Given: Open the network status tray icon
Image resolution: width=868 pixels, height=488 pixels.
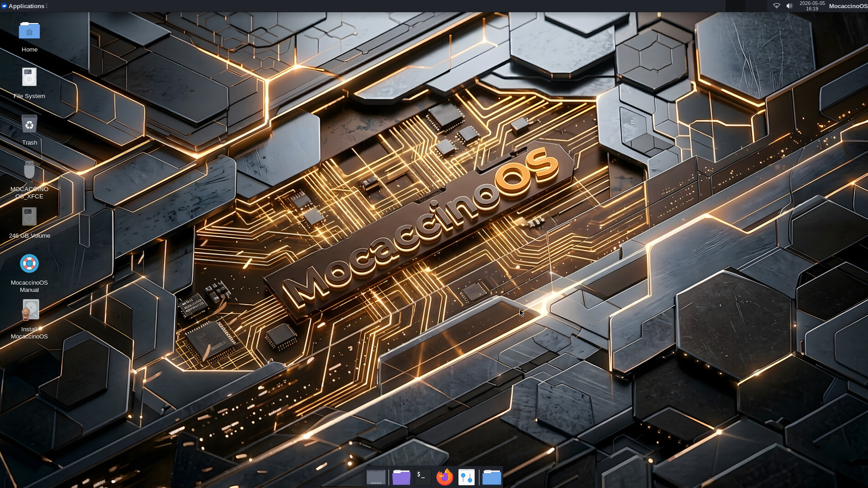Looking at the screenshot, I should pos(777,6).
